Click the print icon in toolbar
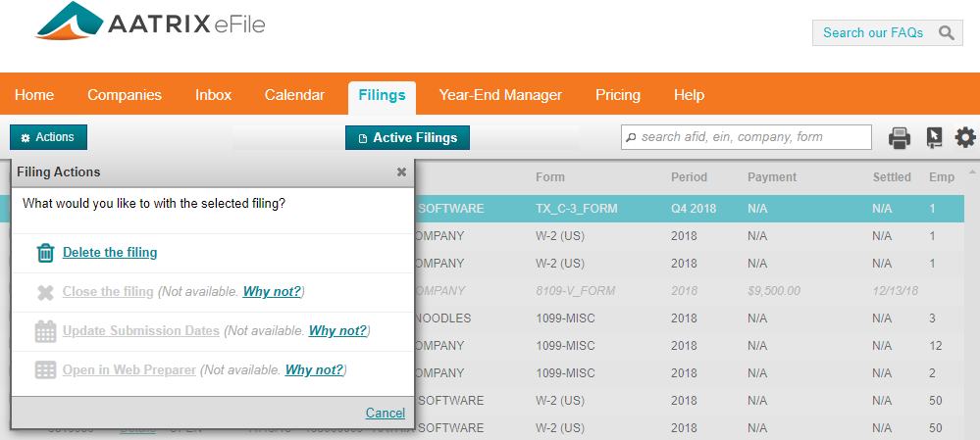This screenshot has width=980, height=440. (x=900, y=138)
